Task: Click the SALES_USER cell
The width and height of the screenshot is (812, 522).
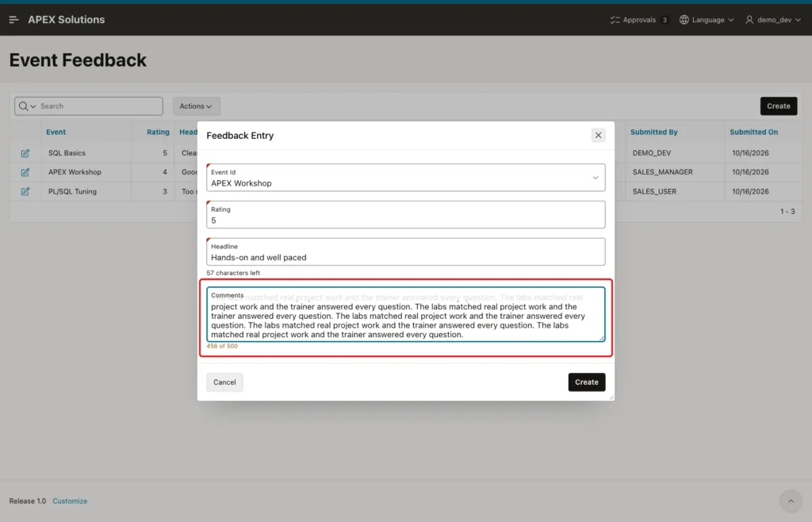Action: click(x=654, y=192)
